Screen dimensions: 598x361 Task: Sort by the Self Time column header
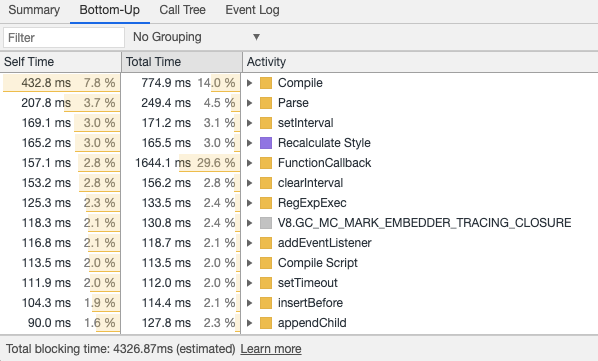60,62
